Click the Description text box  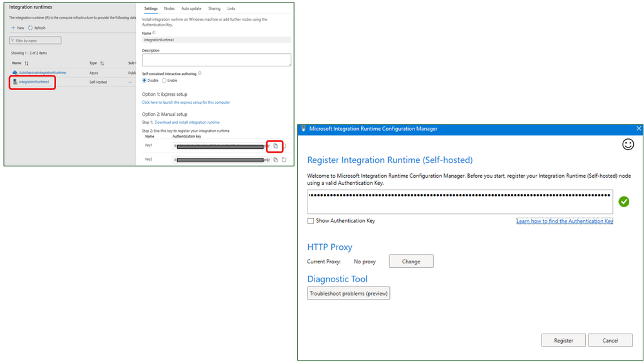tap(217, 60)
